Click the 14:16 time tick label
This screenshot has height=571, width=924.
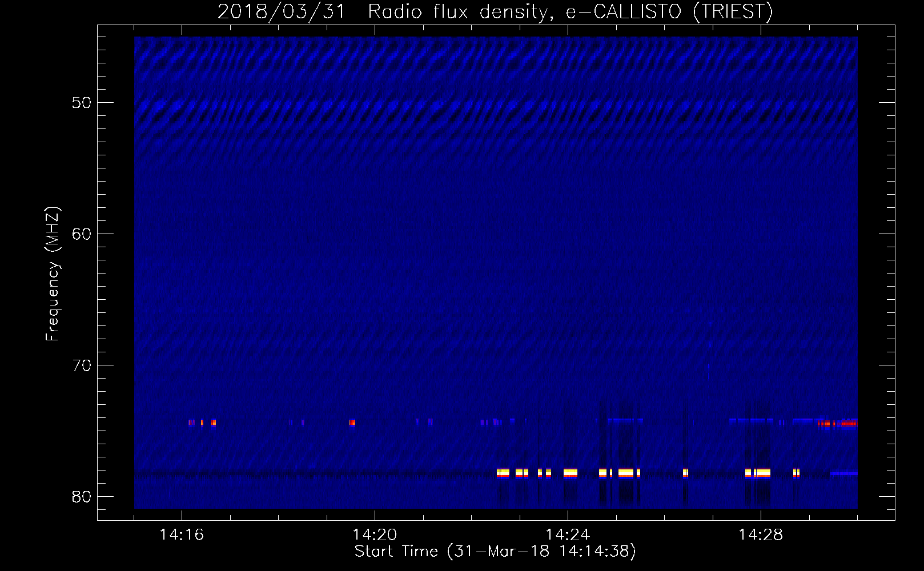(182, 535)
